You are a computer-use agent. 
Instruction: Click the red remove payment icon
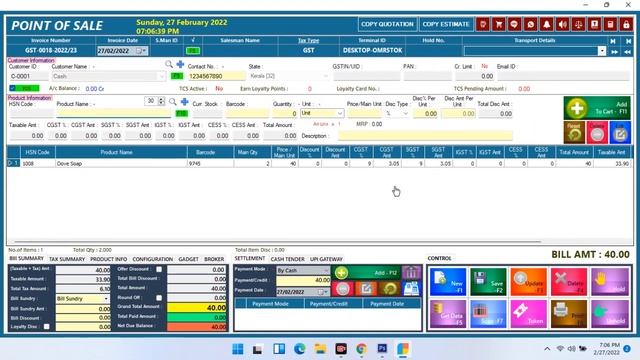343,289
